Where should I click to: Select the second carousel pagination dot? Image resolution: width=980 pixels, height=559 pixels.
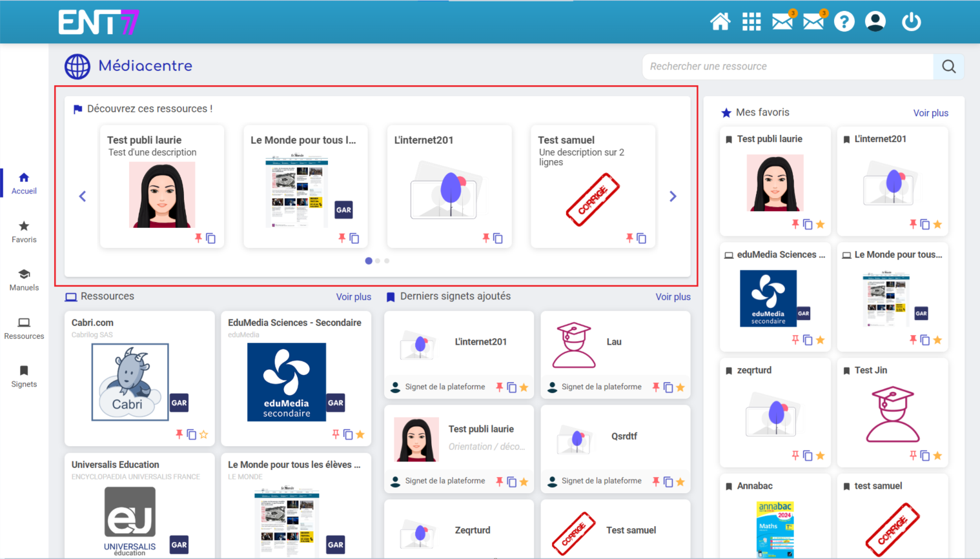click(x=378, y=261)
